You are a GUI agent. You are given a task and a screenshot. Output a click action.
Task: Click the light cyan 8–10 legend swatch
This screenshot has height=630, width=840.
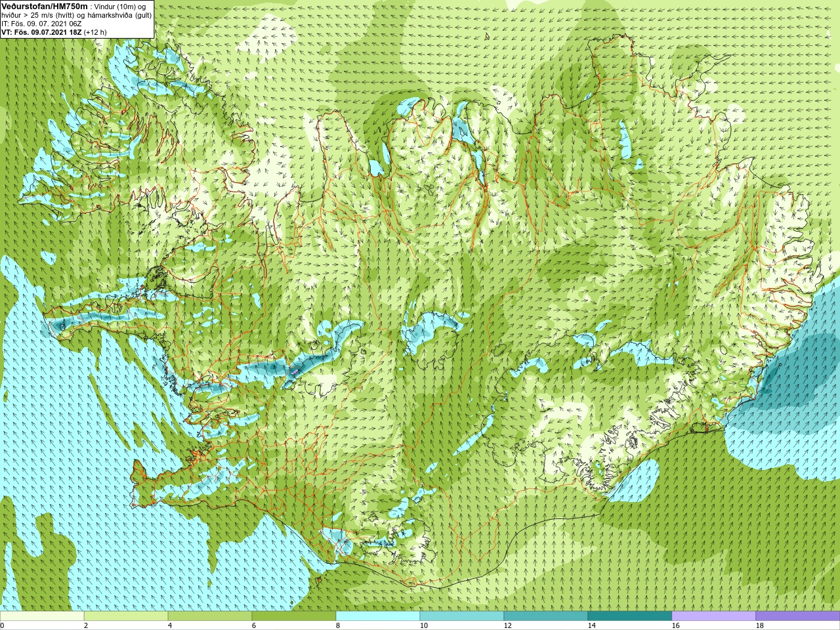click(378, 616)
